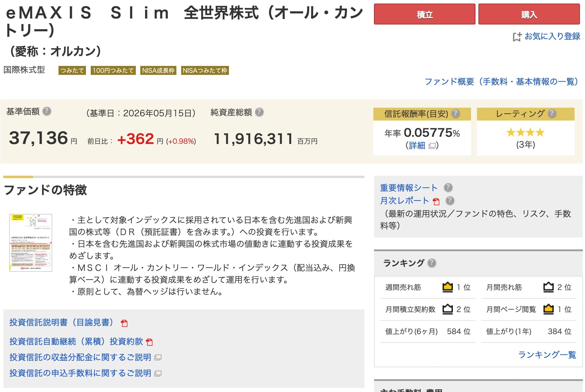Viewport: 585px width, 392px height.
Task: Click the 月間ページ閲覧 ranking label
Action: pos(511,309)
